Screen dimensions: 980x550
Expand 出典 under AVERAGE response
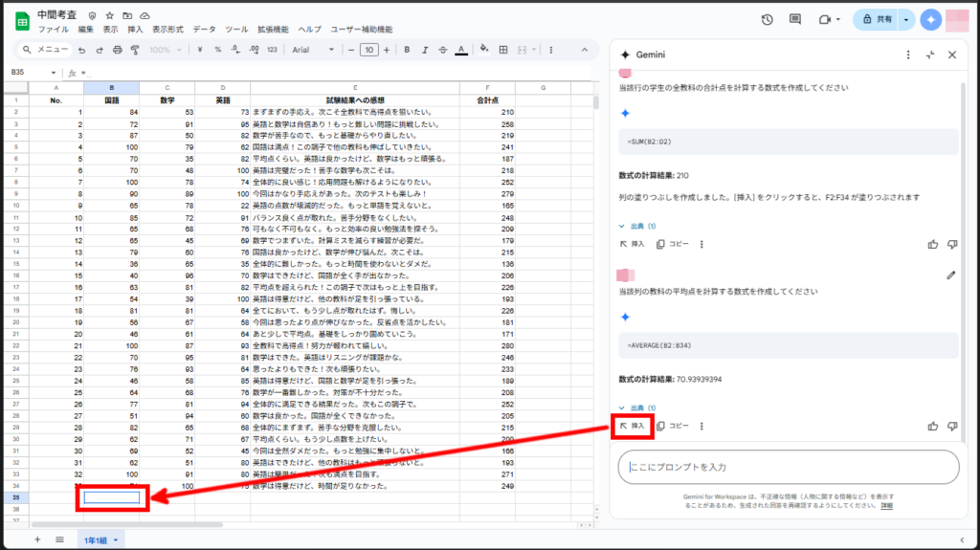636,408
